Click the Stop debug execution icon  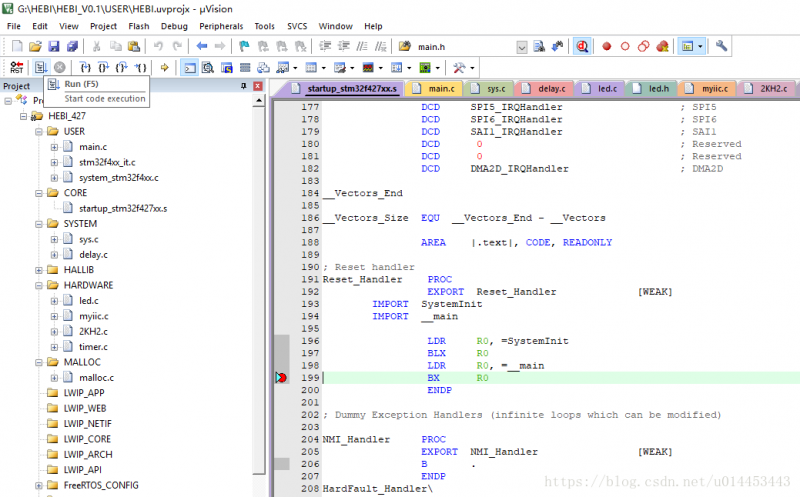click(59, 68)
